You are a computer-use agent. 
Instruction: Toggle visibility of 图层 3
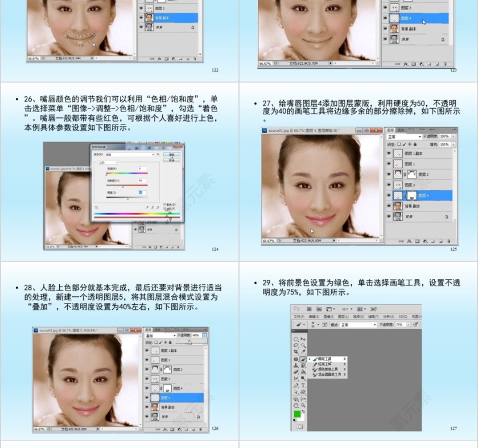coord(389,184)
